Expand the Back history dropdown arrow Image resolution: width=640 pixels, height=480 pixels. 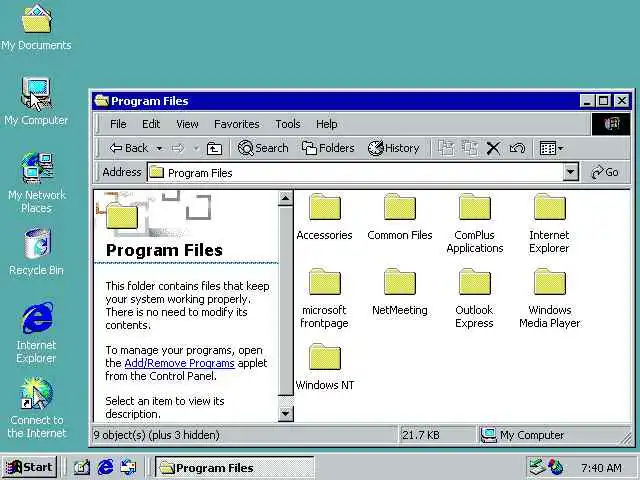click(160, 149)
